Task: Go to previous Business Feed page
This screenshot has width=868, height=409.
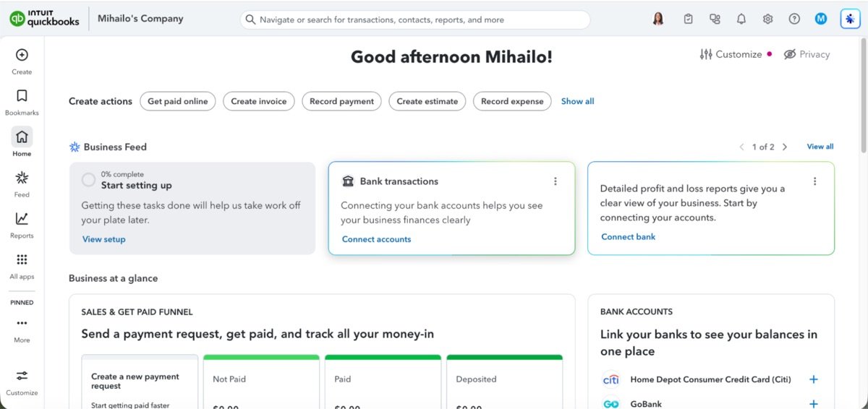Action: [x=741, y=147]
